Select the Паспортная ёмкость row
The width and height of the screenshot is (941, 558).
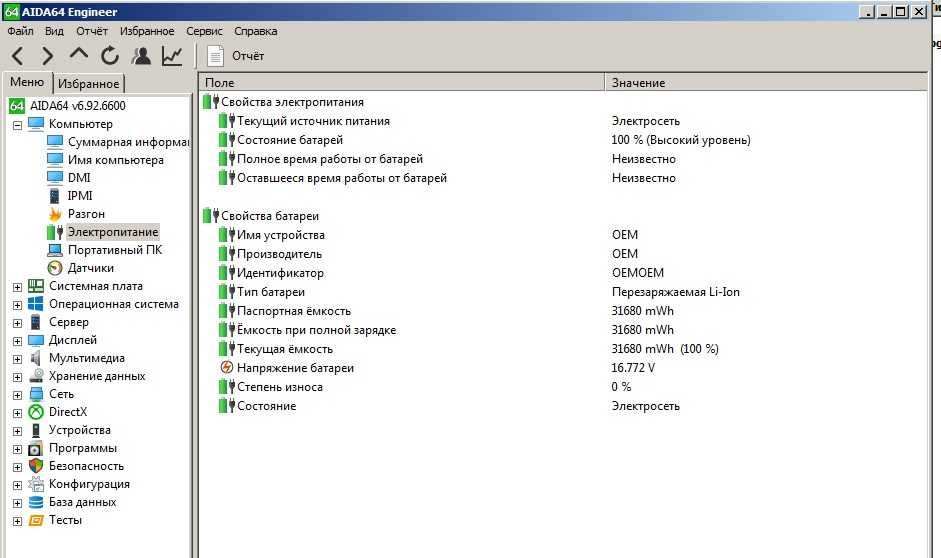(564, 311)
